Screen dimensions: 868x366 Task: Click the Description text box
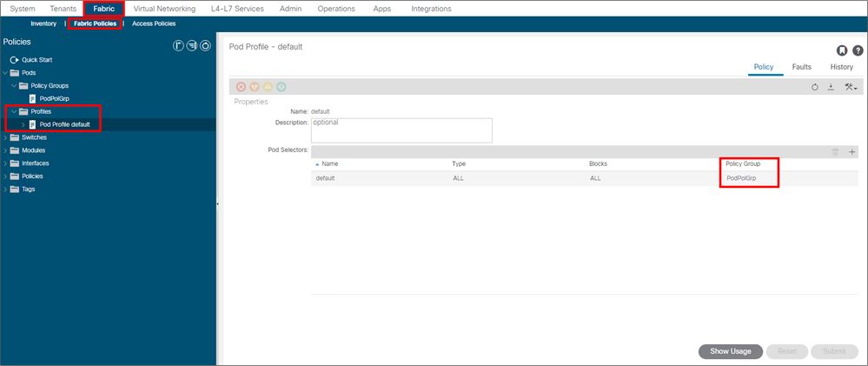tap(401, 130)
